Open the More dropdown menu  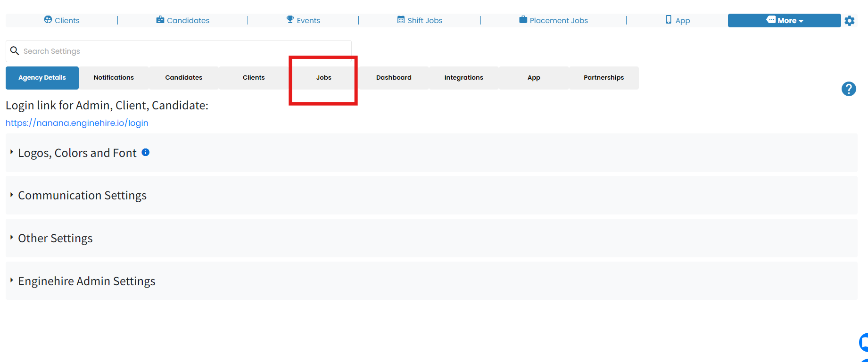tap(784, 20)
